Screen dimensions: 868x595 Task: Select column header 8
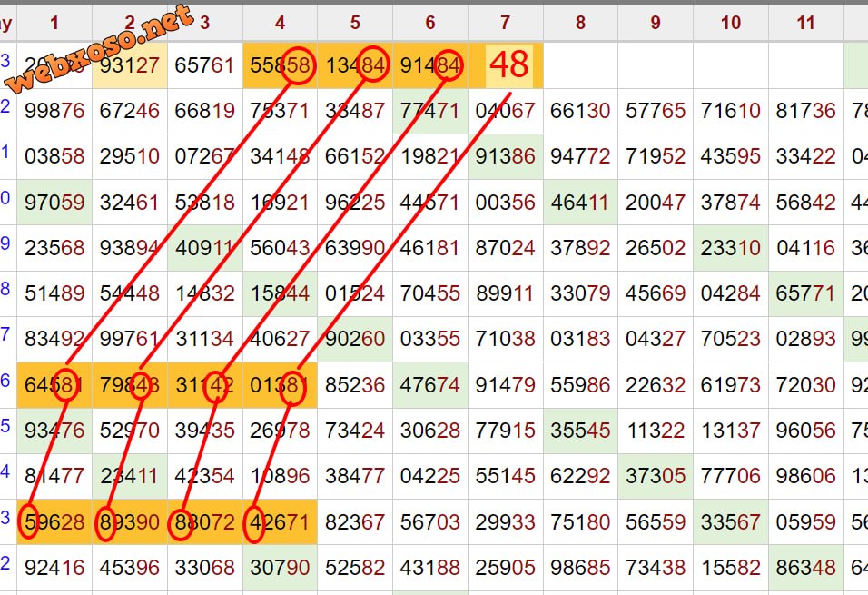(580, 23)
